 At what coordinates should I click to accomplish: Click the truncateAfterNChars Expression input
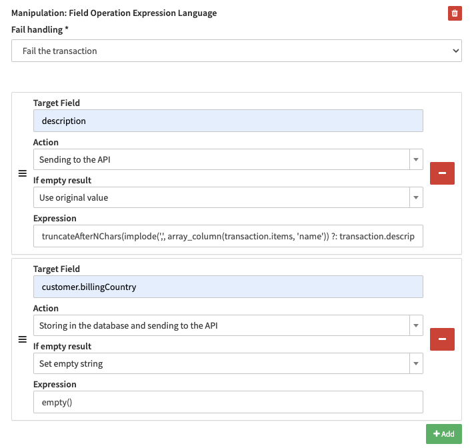[227, 235]
